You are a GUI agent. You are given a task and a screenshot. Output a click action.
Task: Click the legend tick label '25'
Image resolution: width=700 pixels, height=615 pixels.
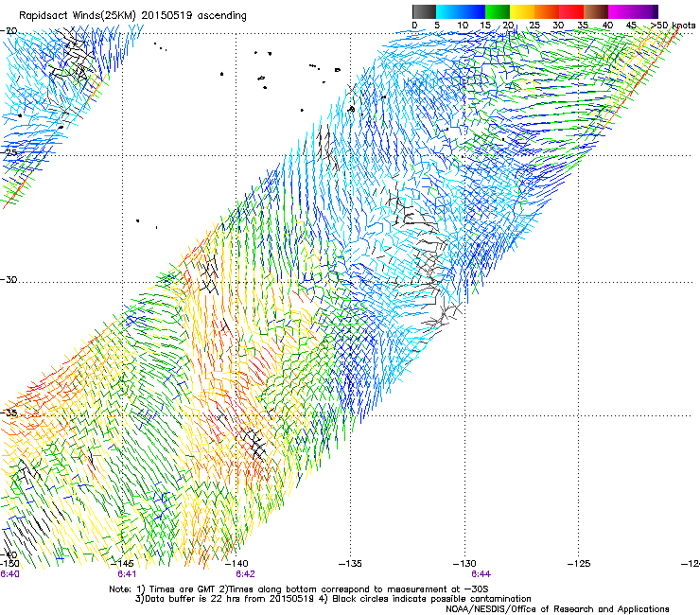(534, 26)
